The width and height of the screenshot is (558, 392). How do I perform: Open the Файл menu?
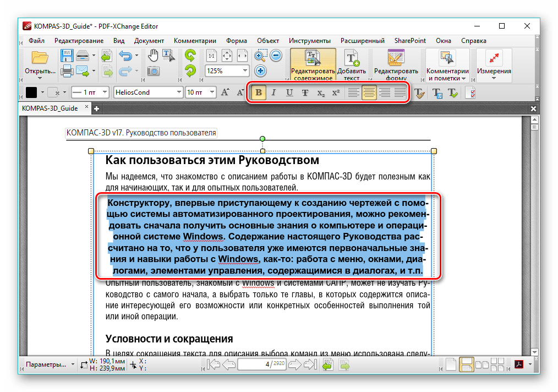37,41
